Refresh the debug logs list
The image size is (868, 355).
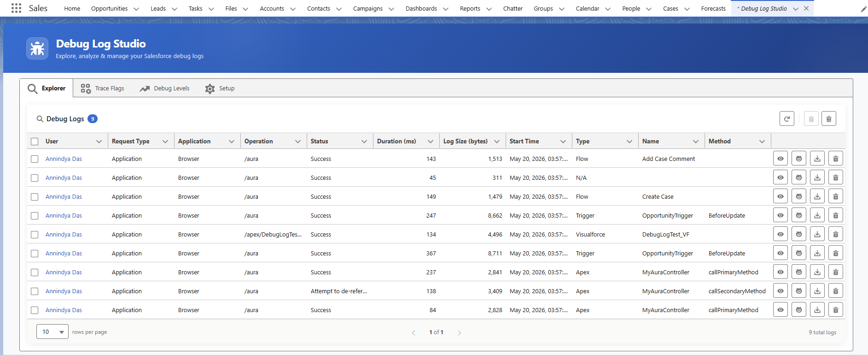point(787,119)
